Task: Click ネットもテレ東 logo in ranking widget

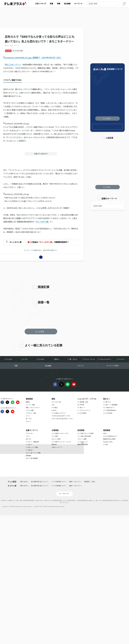Action: (99, 69)
